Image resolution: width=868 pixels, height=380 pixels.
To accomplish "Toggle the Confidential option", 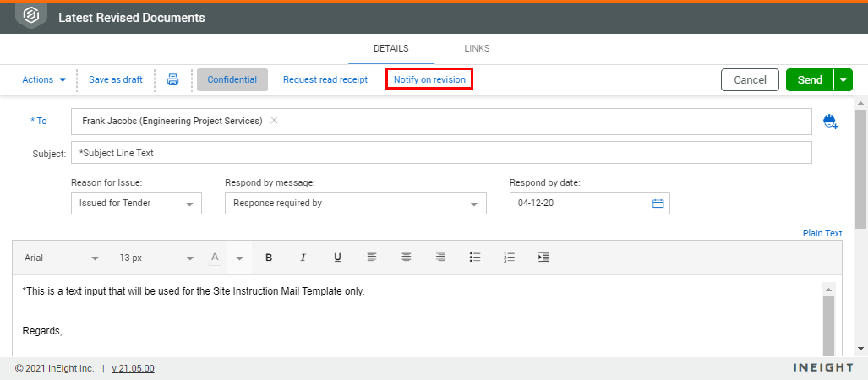I will [232, 79].
